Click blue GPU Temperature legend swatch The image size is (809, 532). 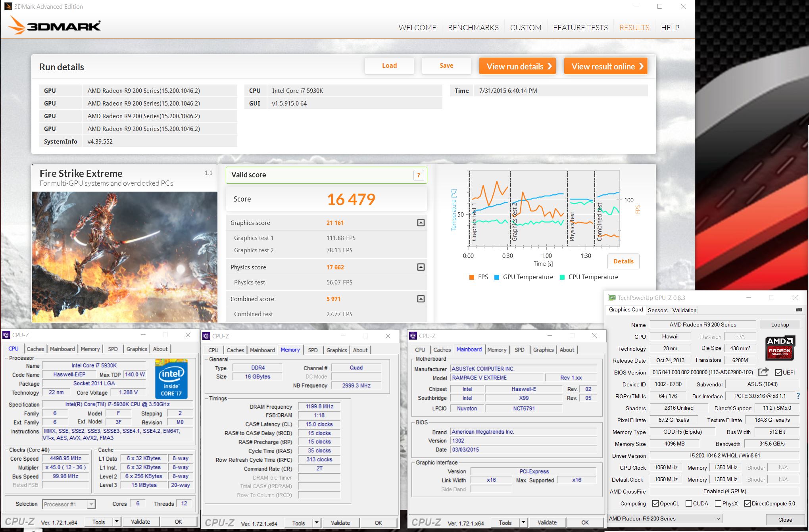click(497, 277)
